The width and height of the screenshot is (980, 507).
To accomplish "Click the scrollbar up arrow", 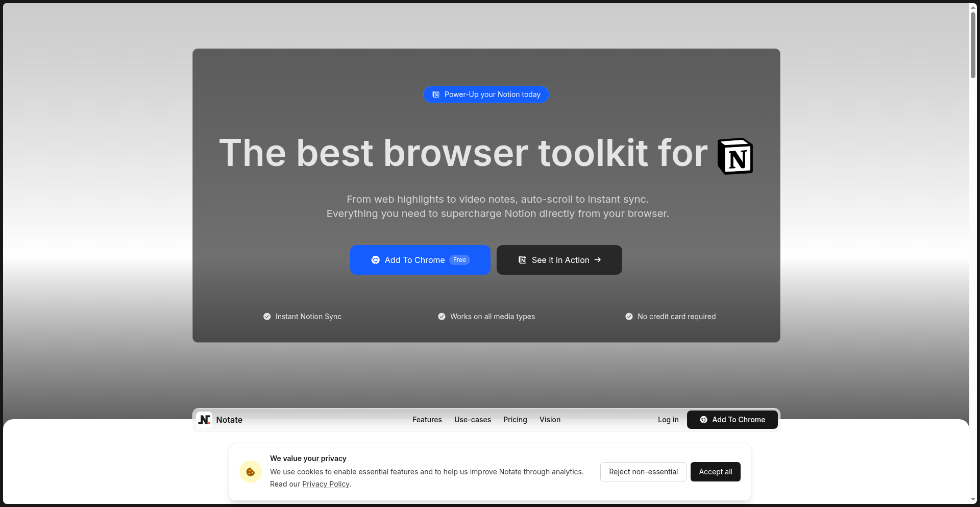I will [x=973, y=7].
